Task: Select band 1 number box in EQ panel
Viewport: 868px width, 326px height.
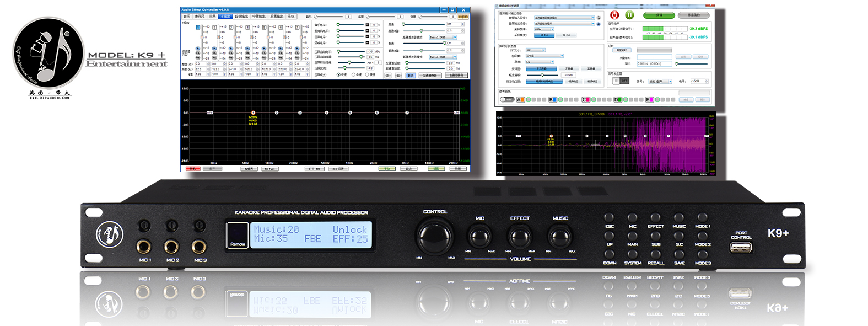Action: coord(198,27)
